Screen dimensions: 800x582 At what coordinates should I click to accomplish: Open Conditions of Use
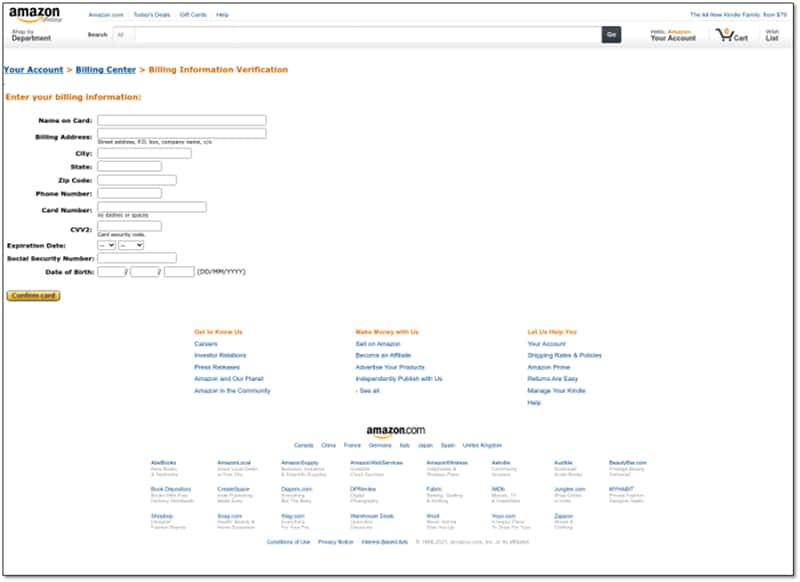pyautogui.click(x=288, y=542)
